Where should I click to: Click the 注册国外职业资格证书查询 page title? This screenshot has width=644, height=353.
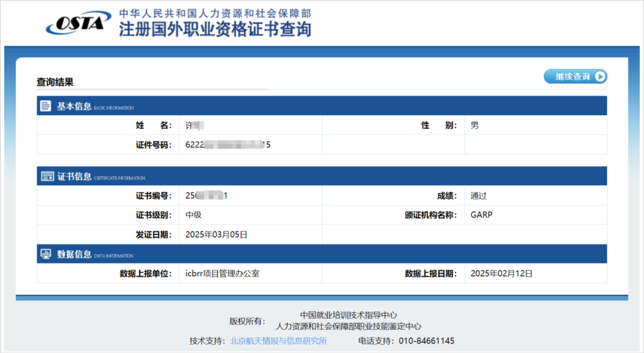(x=215, y=29)
